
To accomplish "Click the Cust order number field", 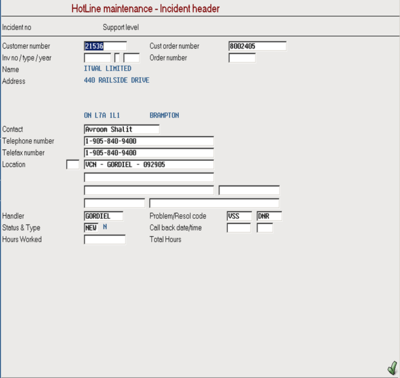I will click(257, 46).
